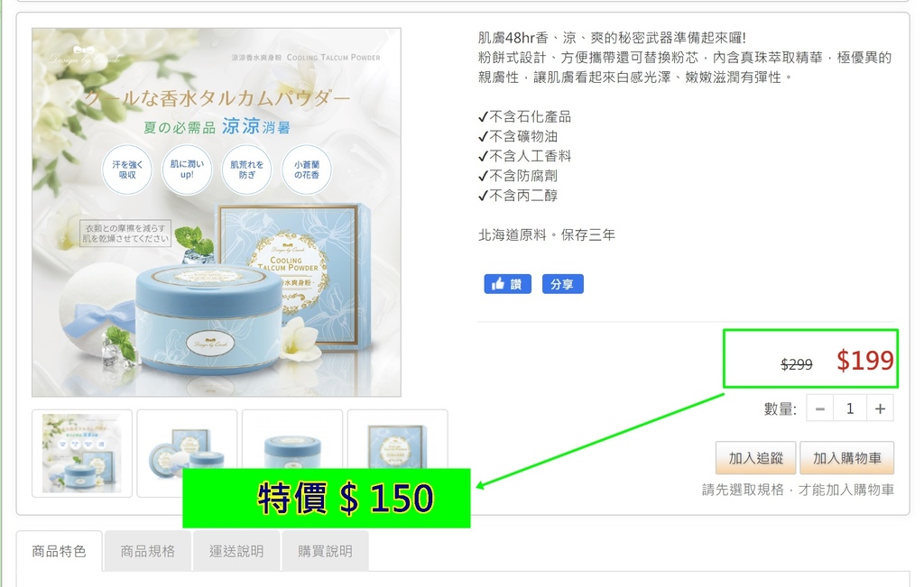Click the Facebook like thumbs-up button
Image resolution: width=924 pixels, height=587 pixels.
point(507,284)
